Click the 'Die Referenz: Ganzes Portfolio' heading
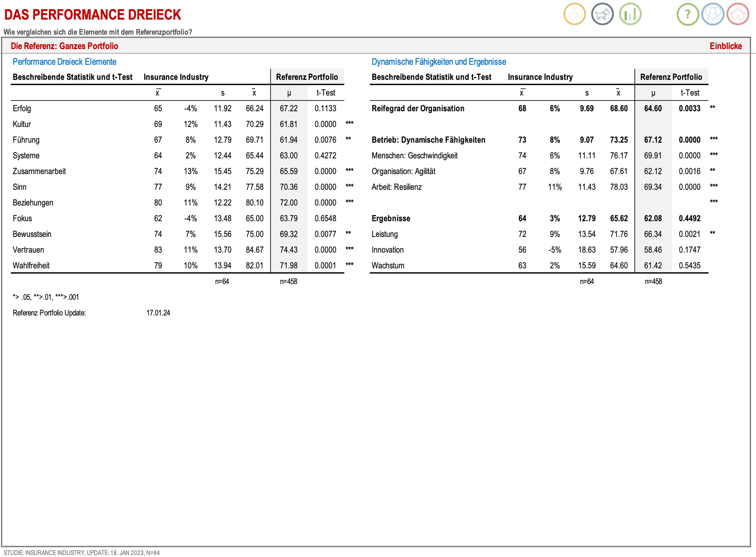 (64, 46)
